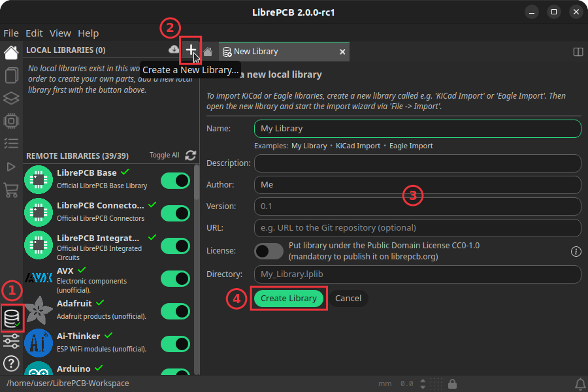
Task: Click the Name input containing My Library
Action: click(417, 129)
